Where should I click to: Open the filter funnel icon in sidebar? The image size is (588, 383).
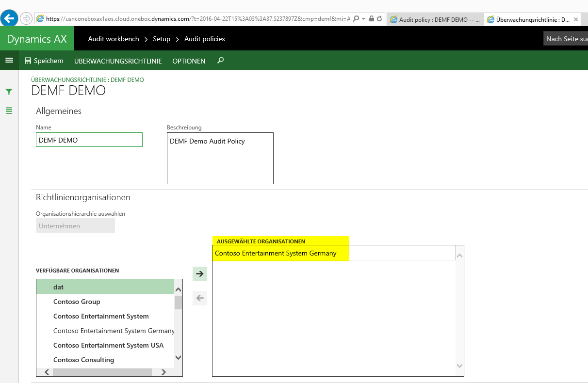click(x=9, y=92)
